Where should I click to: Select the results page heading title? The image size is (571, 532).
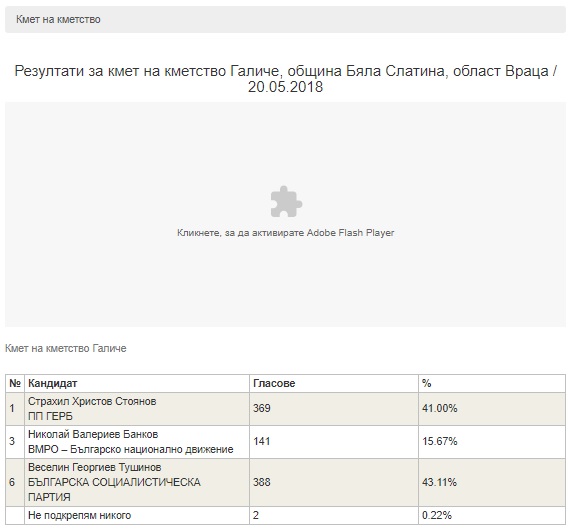pyautogui.click(x=286, y=79)
